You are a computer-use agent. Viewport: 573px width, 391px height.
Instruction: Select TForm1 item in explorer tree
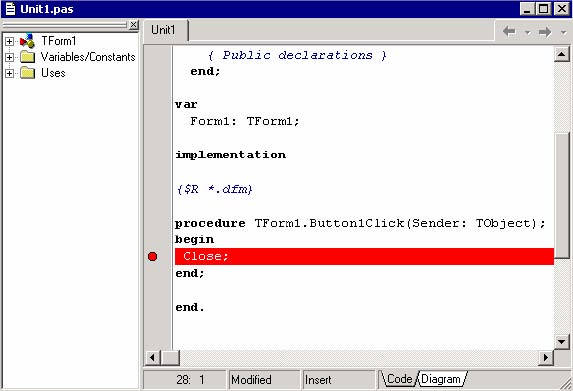pyautogui.click(x=58, y=41)
